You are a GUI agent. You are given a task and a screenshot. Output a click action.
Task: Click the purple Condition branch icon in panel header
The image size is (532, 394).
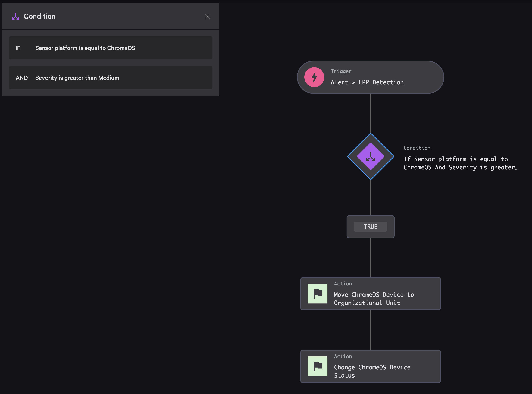click(16, 17)
